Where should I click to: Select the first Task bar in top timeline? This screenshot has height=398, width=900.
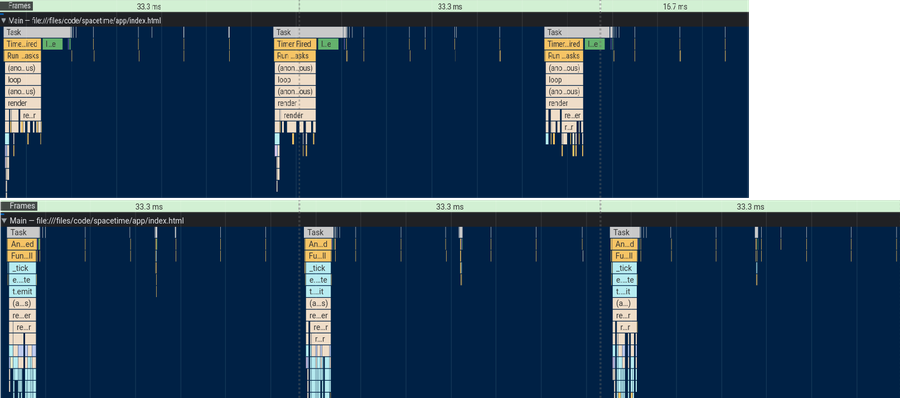pos(38,32)
